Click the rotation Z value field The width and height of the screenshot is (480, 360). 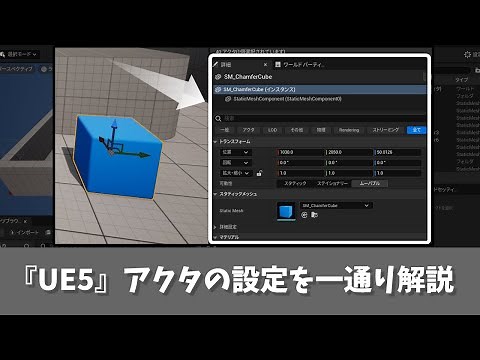click(x=398, y=163)
